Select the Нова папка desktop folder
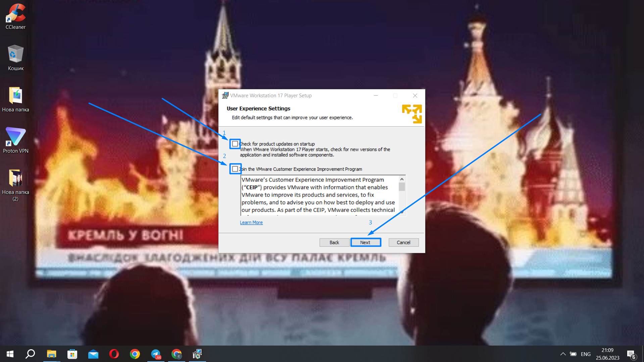 click(15, 99)
